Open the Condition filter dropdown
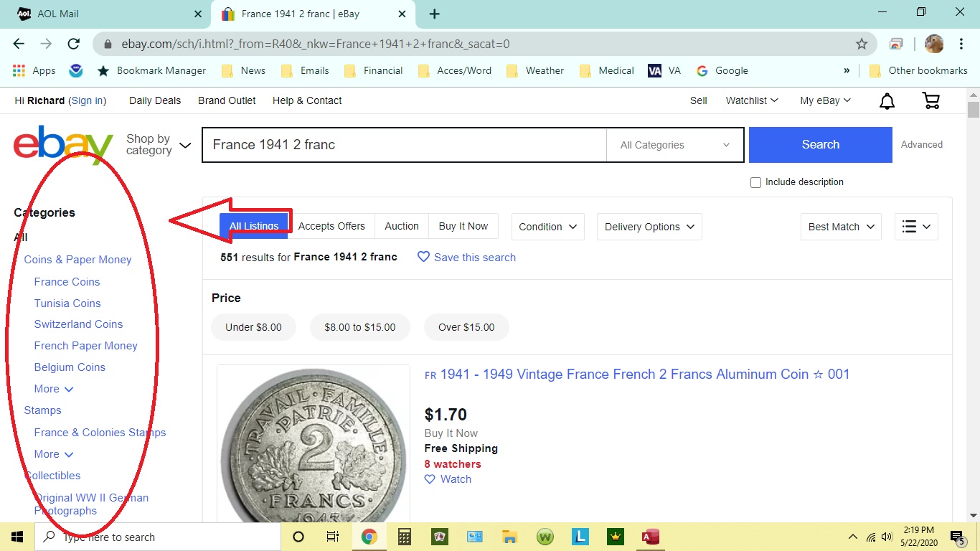Screen dimensions: 980x551 [x=547, y=227]
